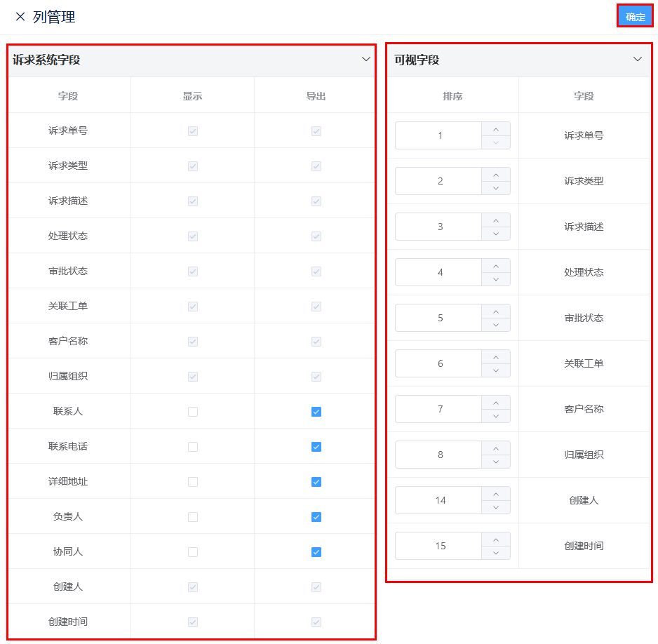Click 导出 checkbox for 归属组织 row
Image resolution: width=658 pixels, height=644 pixels.
point(316,377)
